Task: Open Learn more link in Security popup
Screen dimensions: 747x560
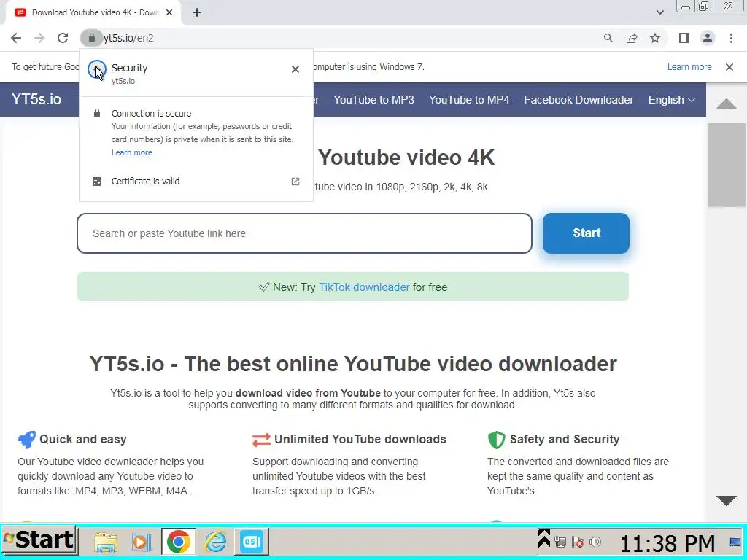Action: [x=131, y=152]
